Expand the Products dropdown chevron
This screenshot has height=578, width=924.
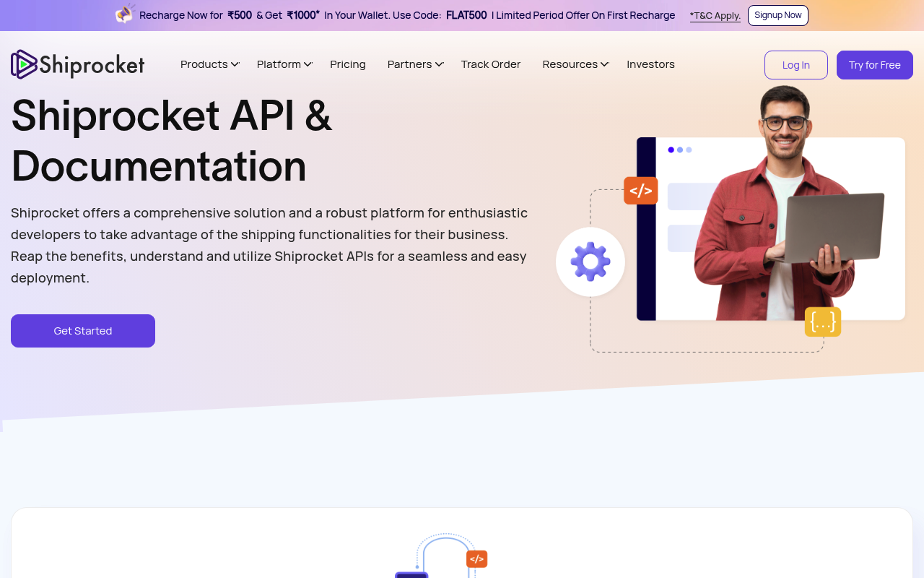point(235,64)
